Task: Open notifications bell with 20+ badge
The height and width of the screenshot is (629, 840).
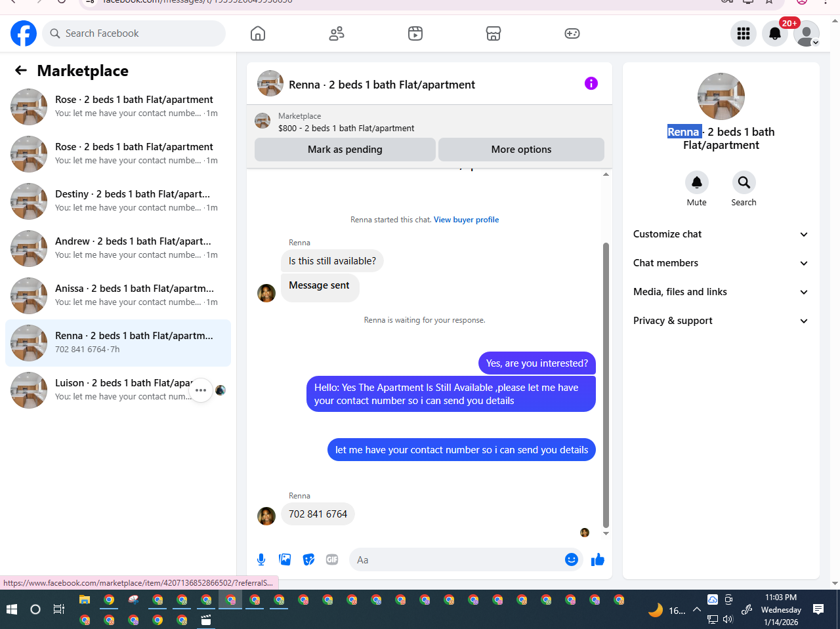Action: tap(775, 33)
